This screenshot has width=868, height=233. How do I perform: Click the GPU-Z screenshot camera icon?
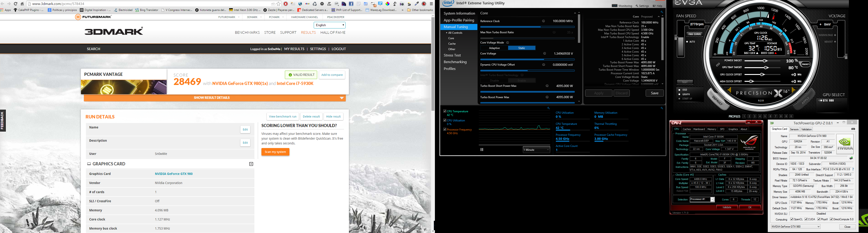853,129
